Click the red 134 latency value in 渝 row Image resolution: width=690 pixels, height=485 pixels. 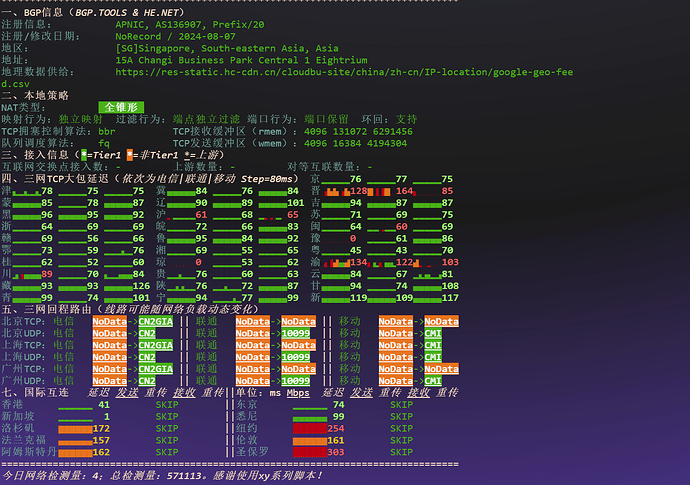pyautogui.click(x=358, y=262)
